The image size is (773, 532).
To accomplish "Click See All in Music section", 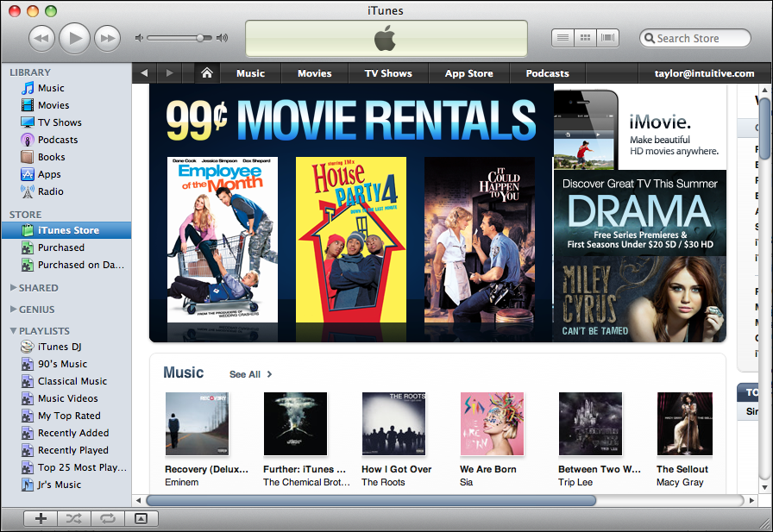I will [250, 374].
